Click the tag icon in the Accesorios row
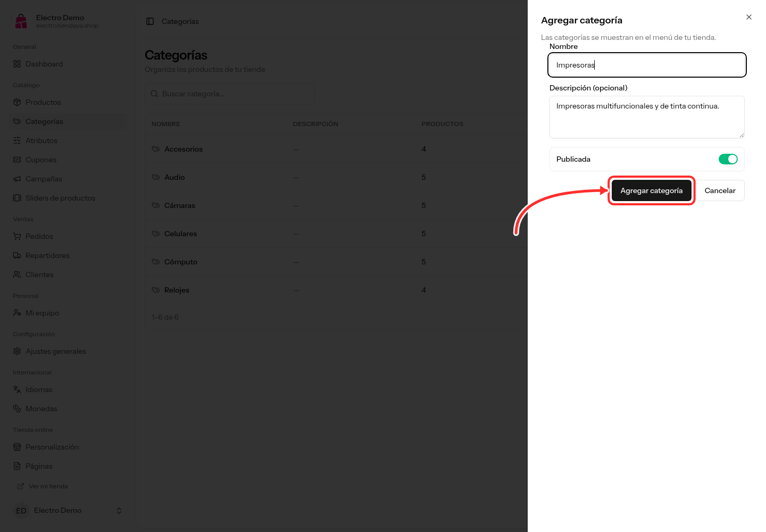 click(x=156, y=149)
